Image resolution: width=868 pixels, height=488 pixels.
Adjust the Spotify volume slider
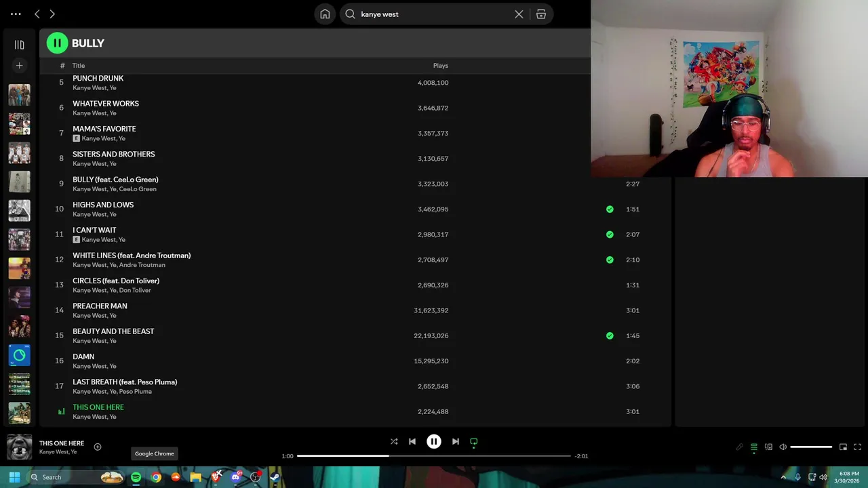(811, 447)
